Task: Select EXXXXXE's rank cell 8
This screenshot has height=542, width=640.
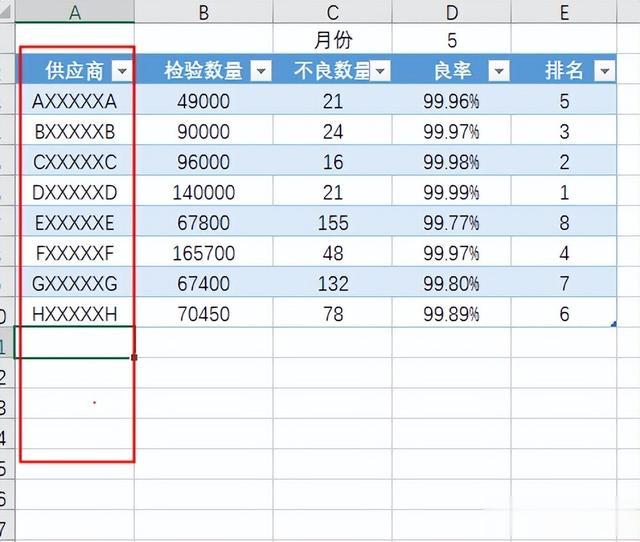Action: coord(564,222)
